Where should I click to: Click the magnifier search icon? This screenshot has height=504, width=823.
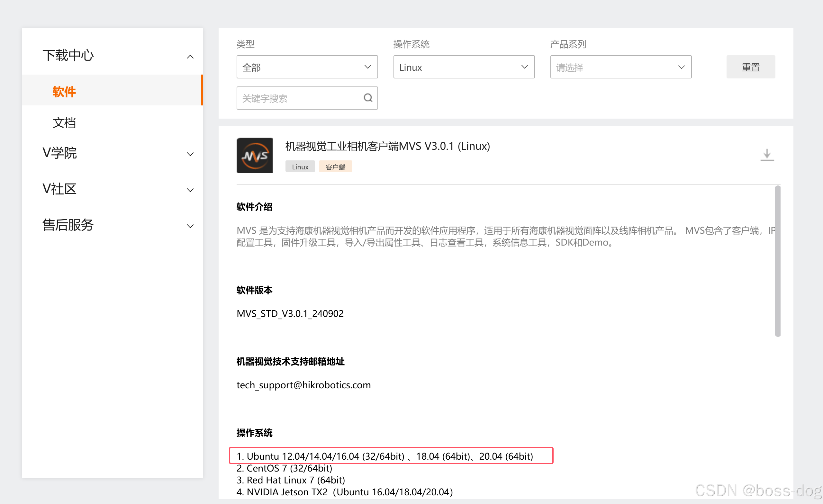pos(368,98)
